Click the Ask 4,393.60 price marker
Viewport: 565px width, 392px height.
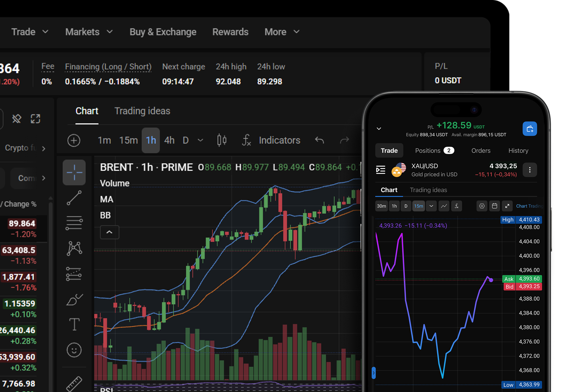click(522, 279)
